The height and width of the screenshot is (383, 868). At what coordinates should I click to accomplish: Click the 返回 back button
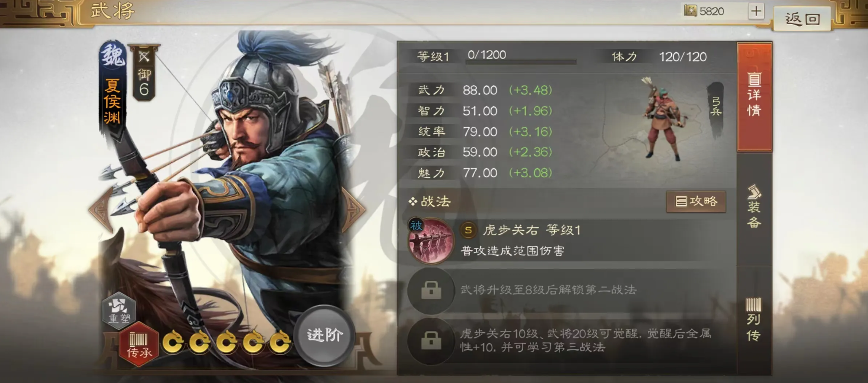[x=802, y=19]
